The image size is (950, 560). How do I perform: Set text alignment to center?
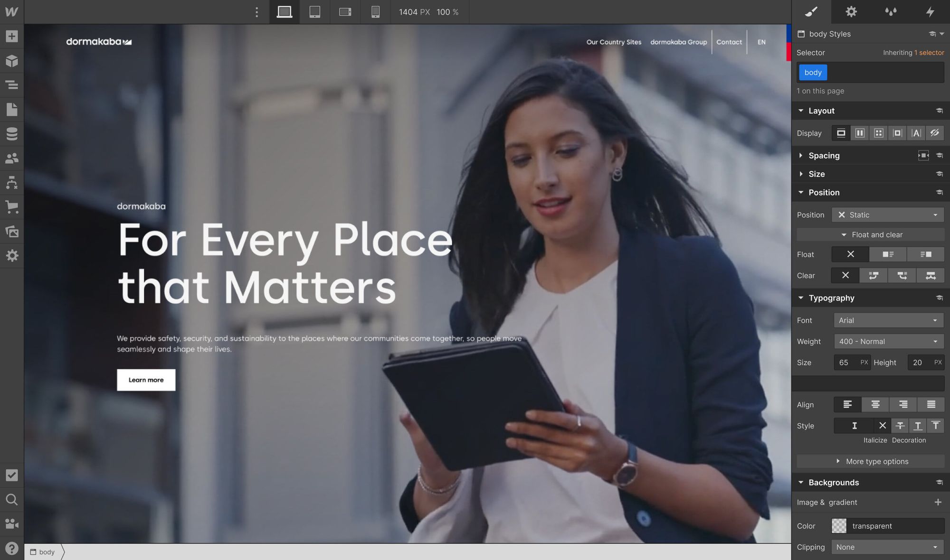point(875,404)
